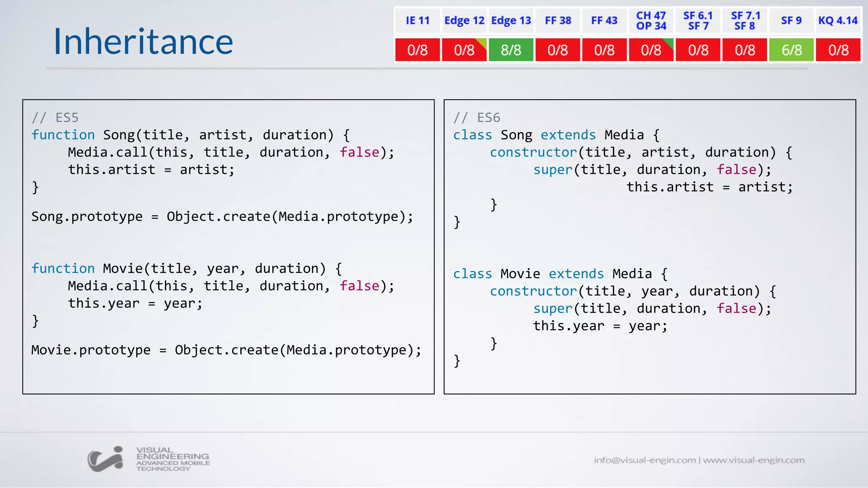The image size is (868, 488).
Task: Click the CH 47 OP 34 score cell
Action: coord(651,50)
